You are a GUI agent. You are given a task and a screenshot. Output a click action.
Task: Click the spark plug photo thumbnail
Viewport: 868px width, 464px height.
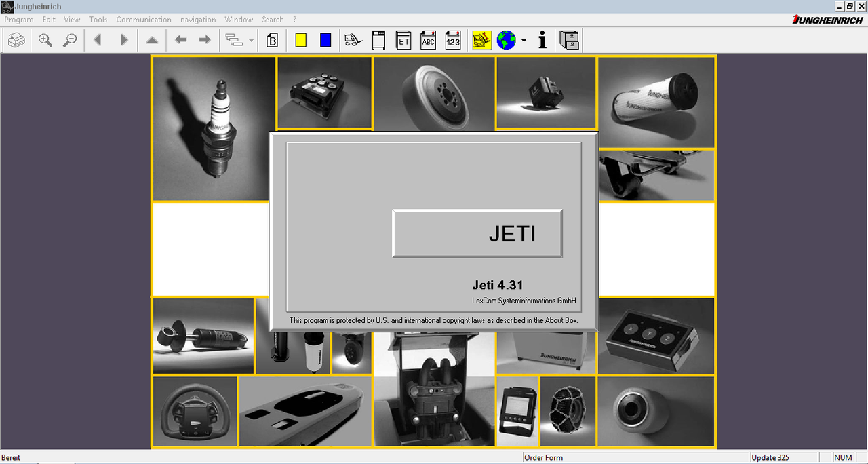[214, 128]
